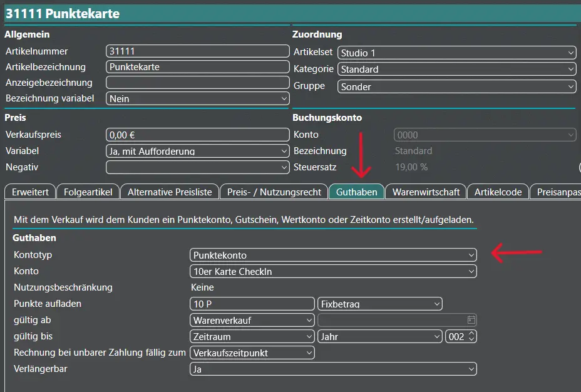Open the Kategorie dropdown showing Standard
This screenshot has height=392, width=581.
coord(457,69)
